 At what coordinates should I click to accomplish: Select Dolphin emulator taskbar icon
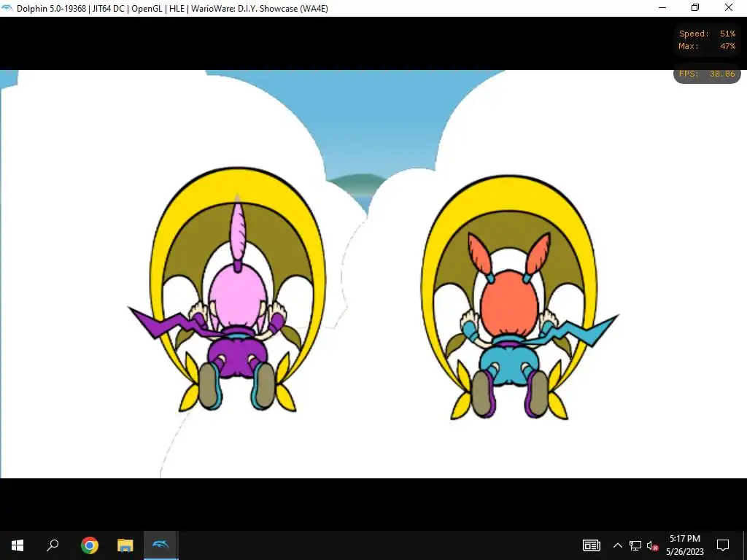[160, 545]
